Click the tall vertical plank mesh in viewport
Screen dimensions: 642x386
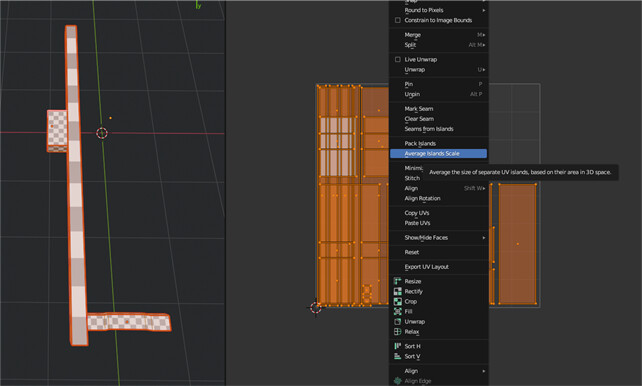(76, 186)
